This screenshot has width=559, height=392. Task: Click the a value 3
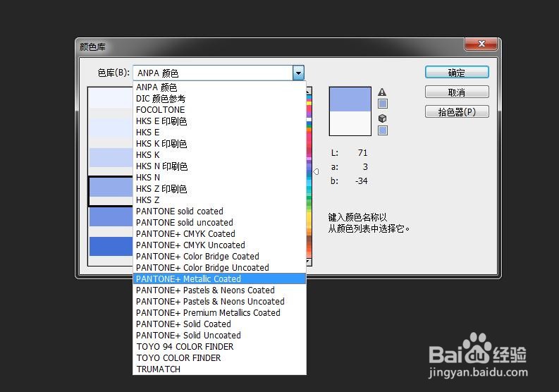click(365, 167)
